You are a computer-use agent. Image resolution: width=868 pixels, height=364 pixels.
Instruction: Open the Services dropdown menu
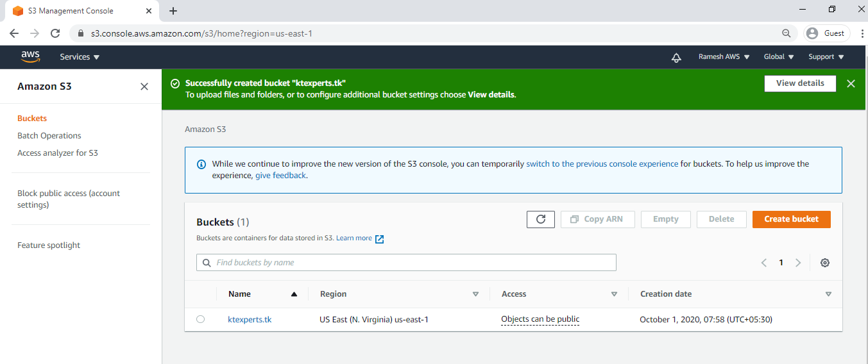[80, 57]
